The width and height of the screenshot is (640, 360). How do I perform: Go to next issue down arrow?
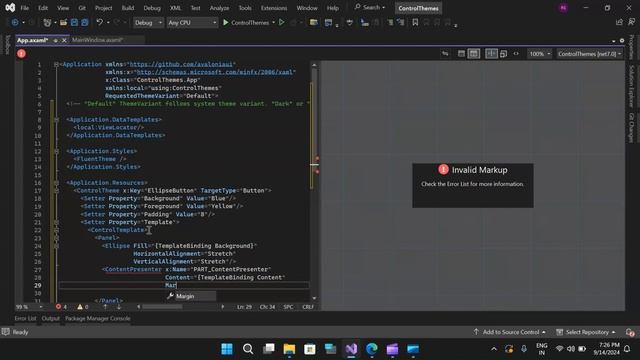pos(118,307)
